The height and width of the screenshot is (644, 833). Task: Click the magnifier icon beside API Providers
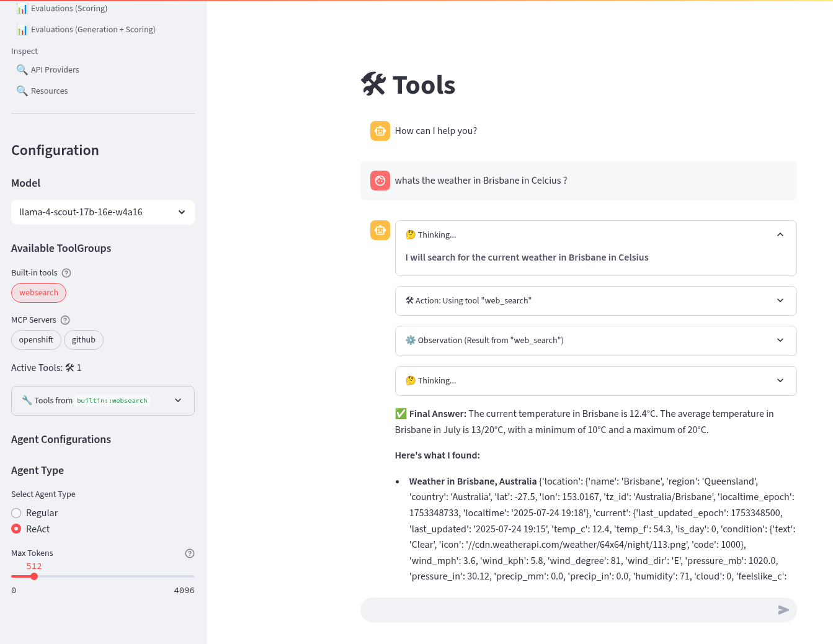pos(22,70)
